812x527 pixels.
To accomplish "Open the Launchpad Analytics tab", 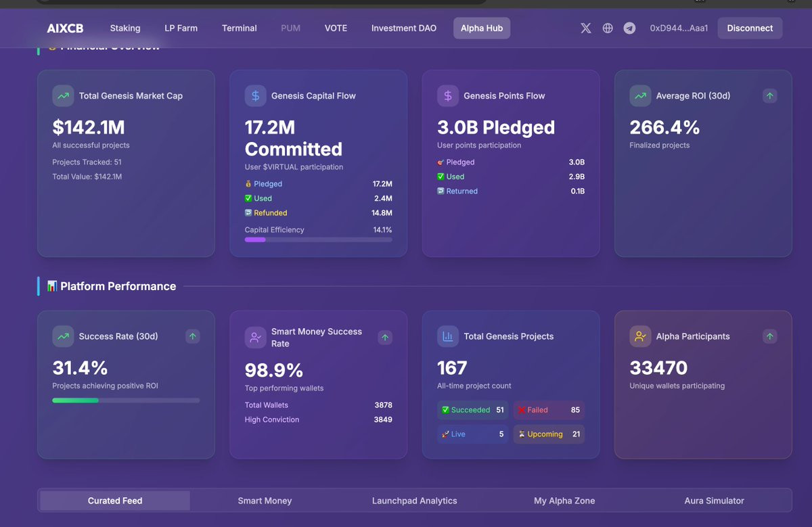I will pyautogui.click(x=415, y=501).
